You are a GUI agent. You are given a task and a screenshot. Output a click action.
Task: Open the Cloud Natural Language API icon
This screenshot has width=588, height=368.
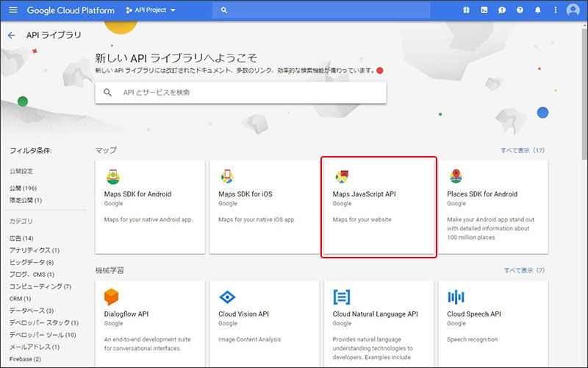pos(342,297)
